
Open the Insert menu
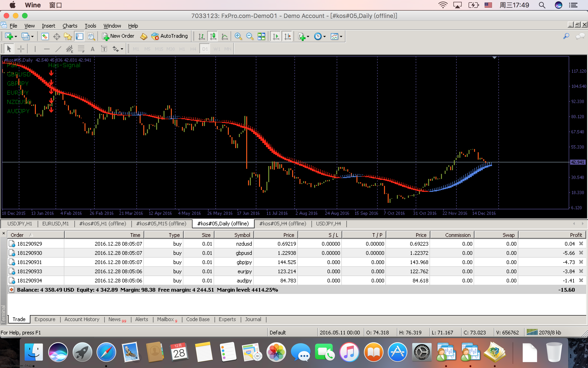pyautogui.click(x=48, y=26)
